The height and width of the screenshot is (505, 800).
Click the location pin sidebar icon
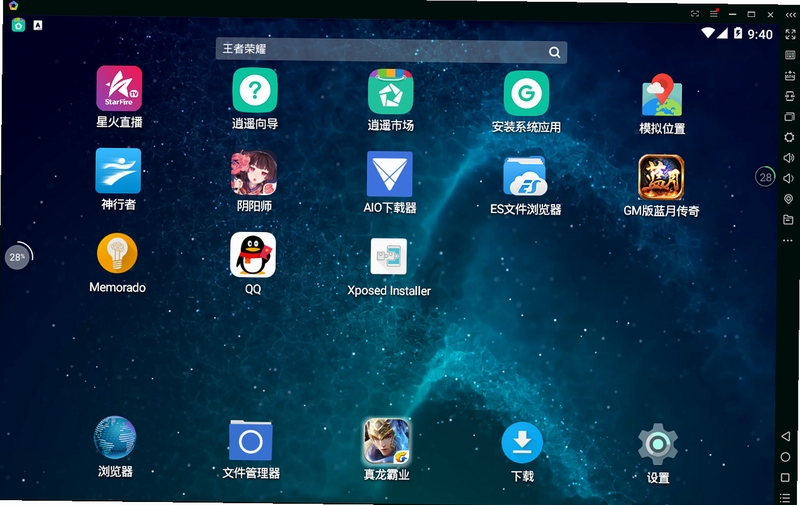[788, 199]
